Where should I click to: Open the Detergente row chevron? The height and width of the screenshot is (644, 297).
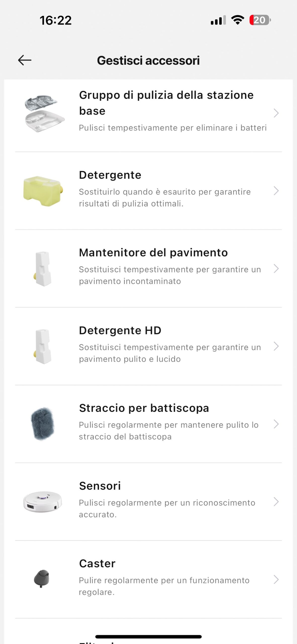[x=276, y=191]
